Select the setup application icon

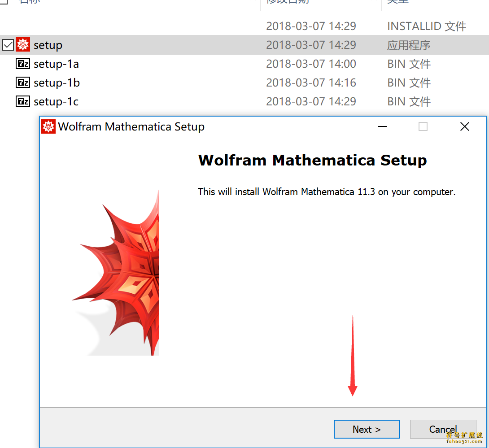point(23,45)
